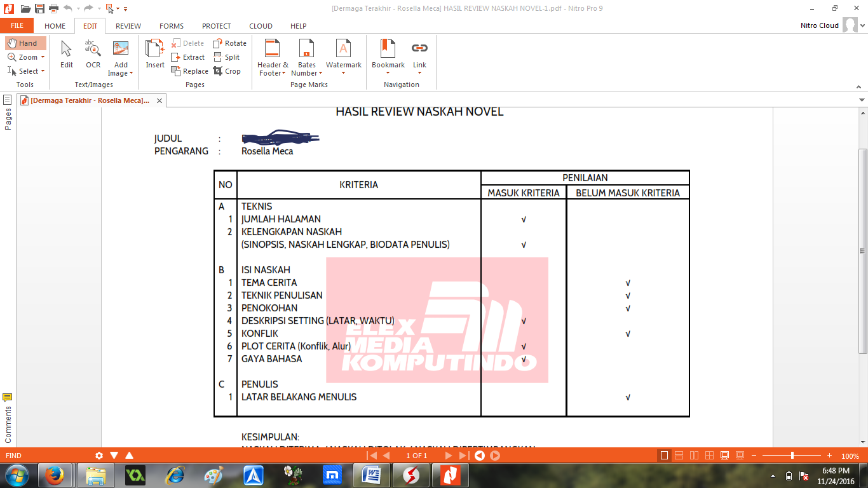Click the Bates Number icon
The width and height of the screenshot is (868, 488).
tap(307, 48)
